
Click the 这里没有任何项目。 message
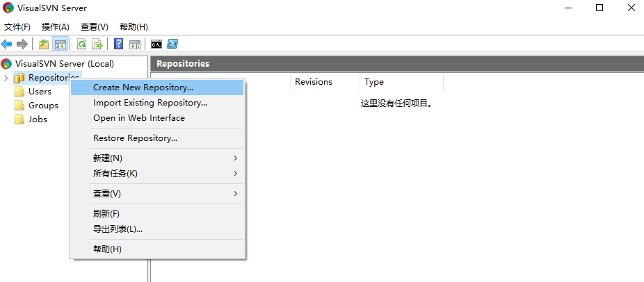coord(396,104)
